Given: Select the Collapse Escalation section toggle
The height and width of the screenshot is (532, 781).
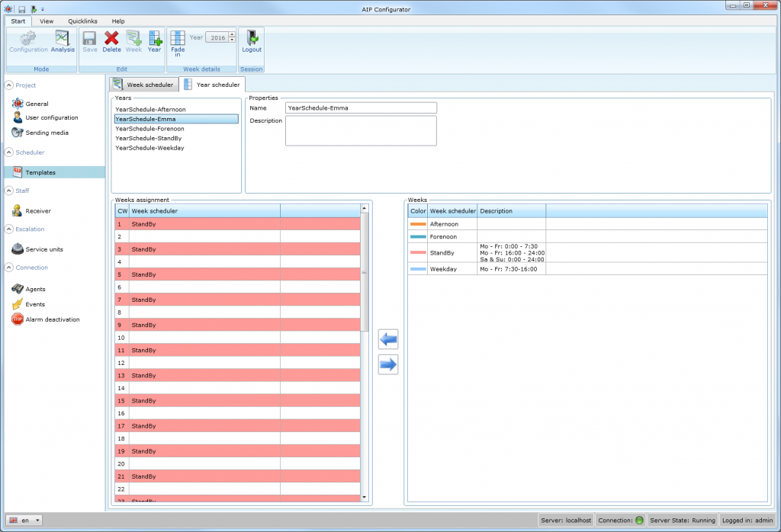Looking at the screenshot, I should [x=9, y=229].
